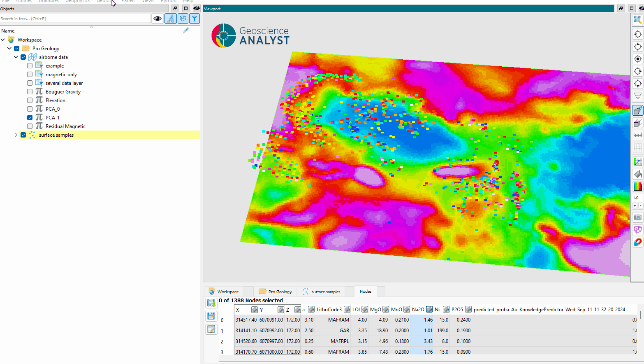The width and height of the screenshot is (644, 364).
Task: Click the ruler measurement icon
Action: click(x=637, y=135)
